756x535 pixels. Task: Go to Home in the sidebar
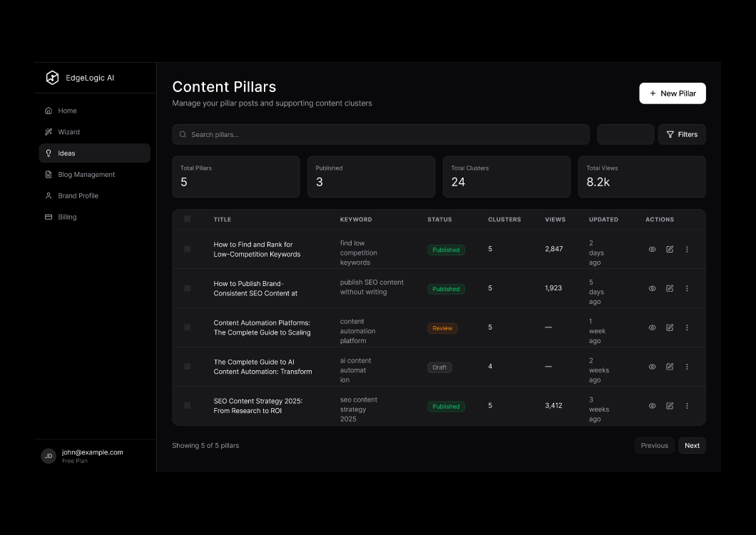coord(49,111)
